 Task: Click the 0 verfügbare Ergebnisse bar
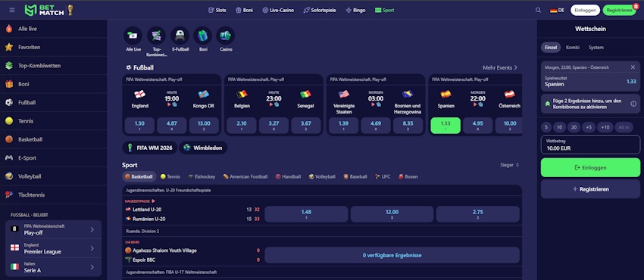click(392, 255)
